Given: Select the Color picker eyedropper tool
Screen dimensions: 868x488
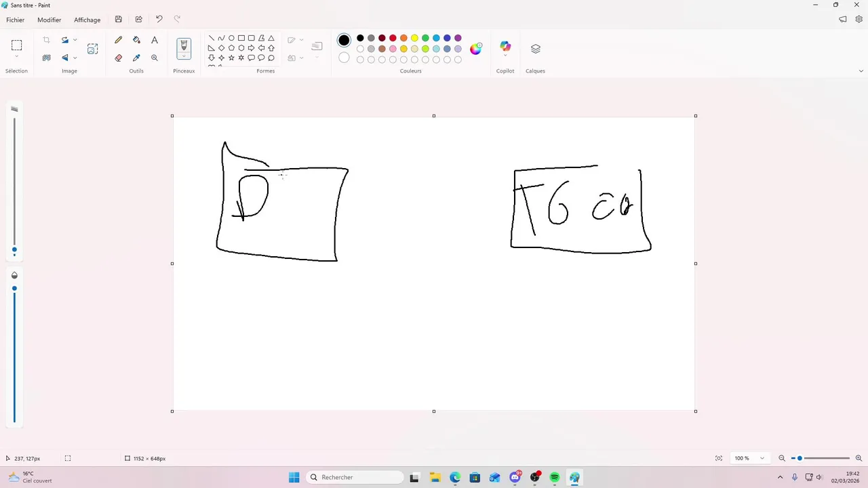Looking at the screenshot, I should tap(136, 58).
